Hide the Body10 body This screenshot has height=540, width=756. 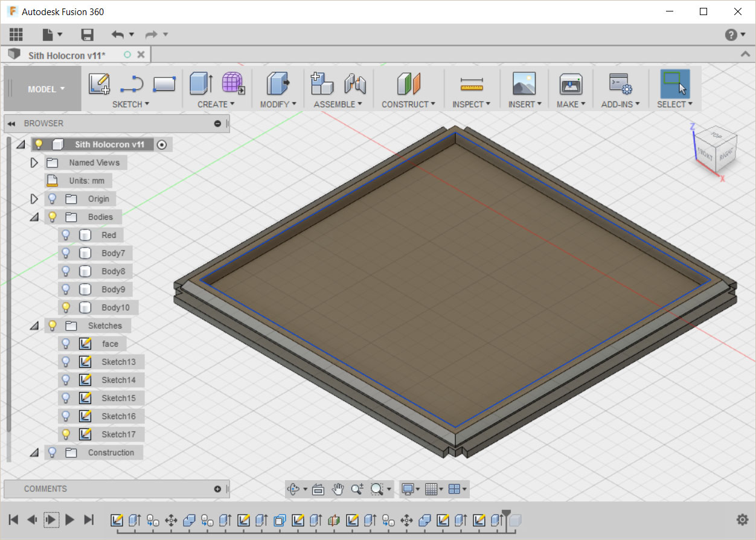tap(65, 307)
